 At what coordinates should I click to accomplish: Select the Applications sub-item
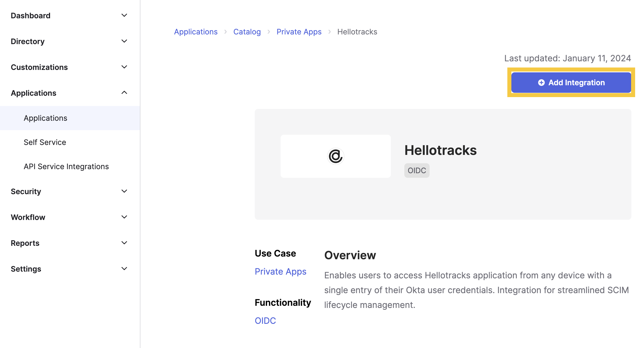(x=70, y=118)
